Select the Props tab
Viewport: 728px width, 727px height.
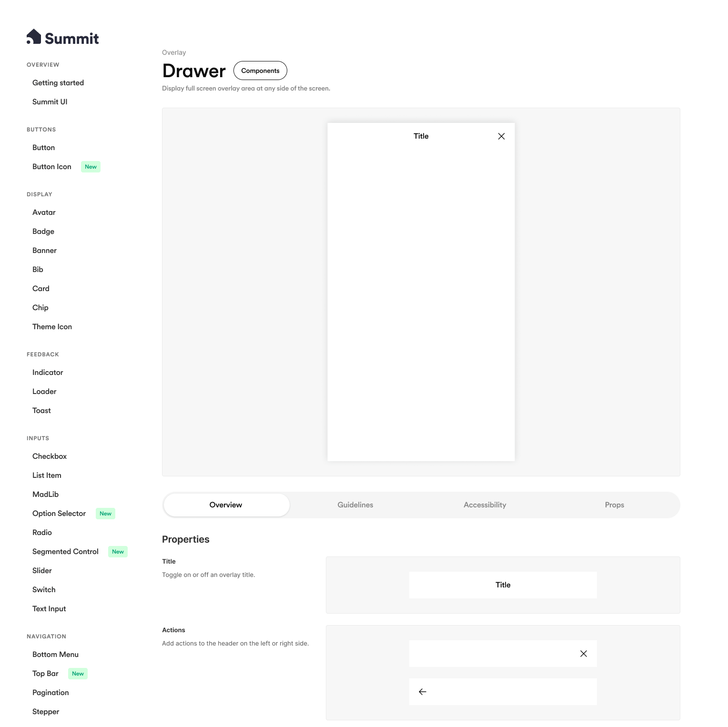[x=614, y=505]
